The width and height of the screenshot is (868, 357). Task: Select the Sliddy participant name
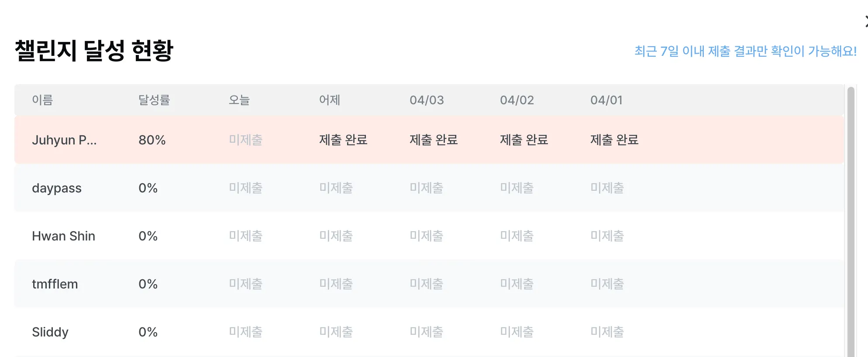point(50,332)
